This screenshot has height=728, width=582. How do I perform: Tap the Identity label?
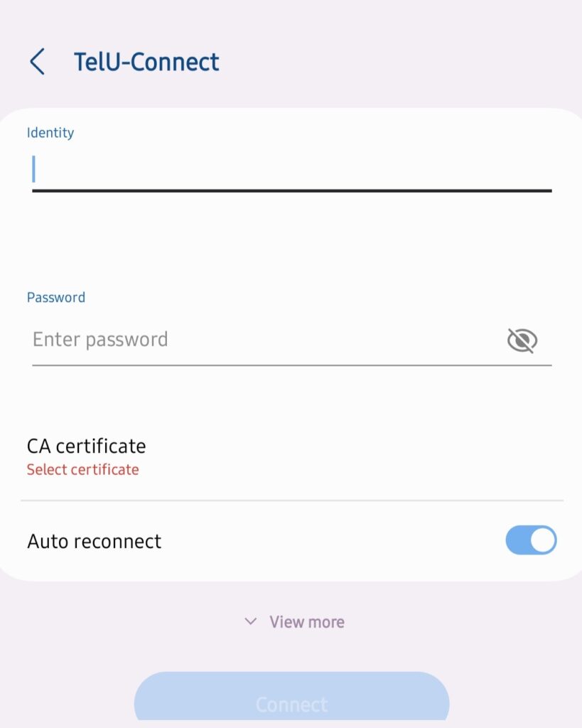point(50,133)
